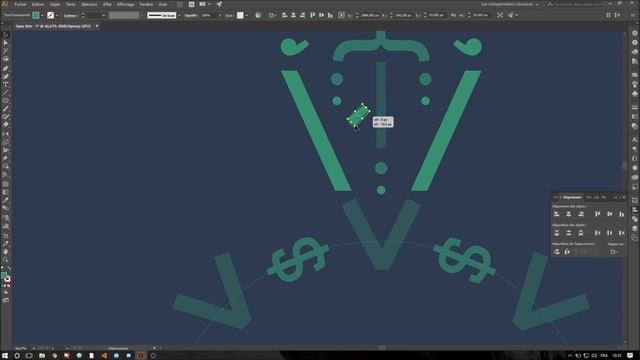Click the vertical canvas scrollbar
640x360 pixels.
click(x=624, y=166)
